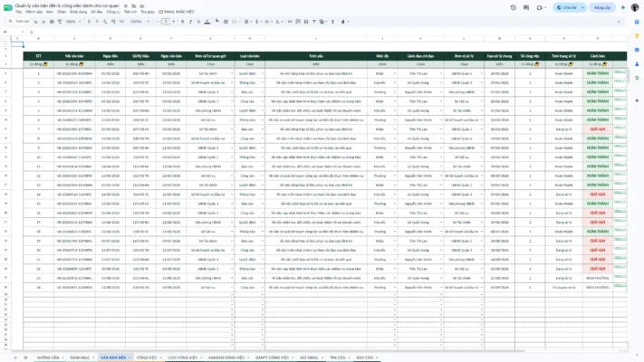Increase font size with plus button
Image resolution: width=644 pixels, height=362 pixels.
point(173,22)
